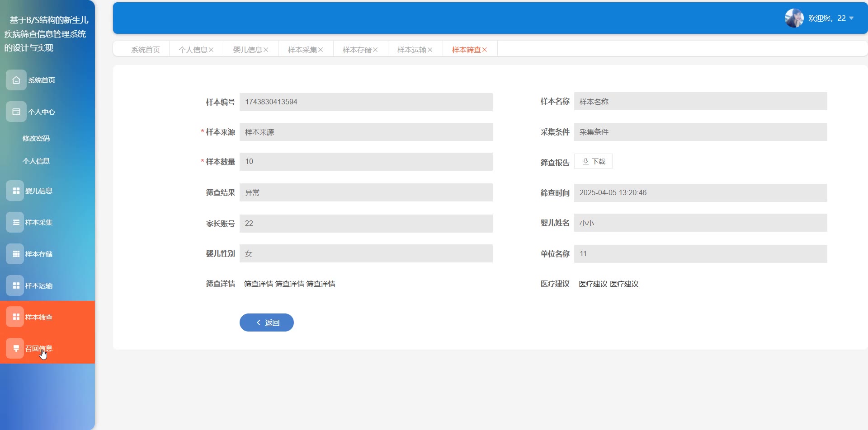Click the 样本来源 input field
The image size is (868, 430).
[x=366, y=132]
